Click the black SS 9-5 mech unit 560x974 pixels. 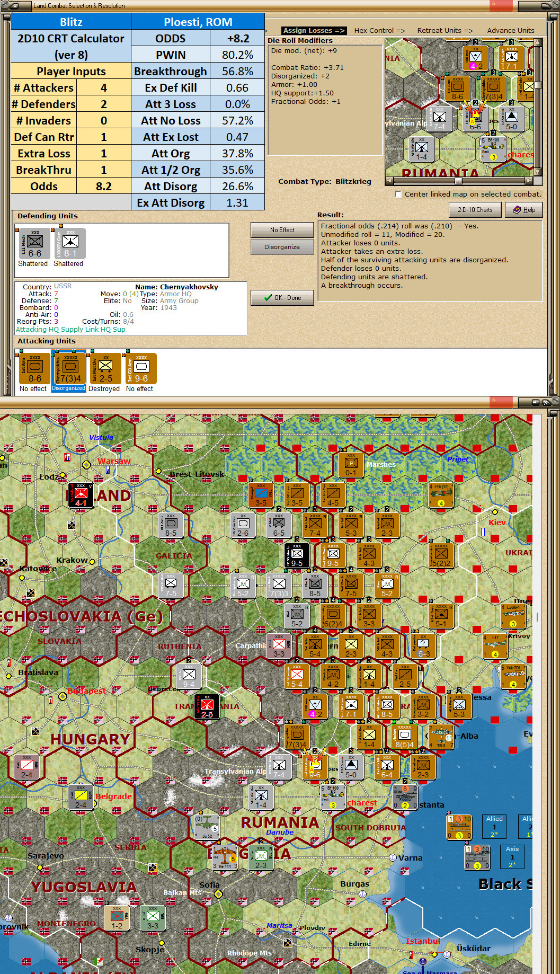pyautogui.click(x=297, y=555)
